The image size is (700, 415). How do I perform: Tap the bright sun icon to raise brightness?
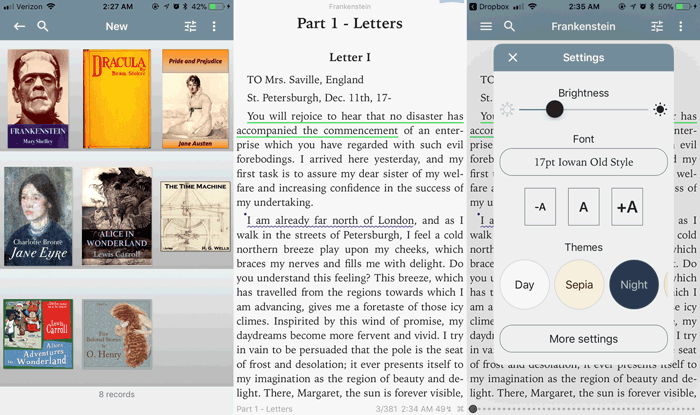coord(660,109)
